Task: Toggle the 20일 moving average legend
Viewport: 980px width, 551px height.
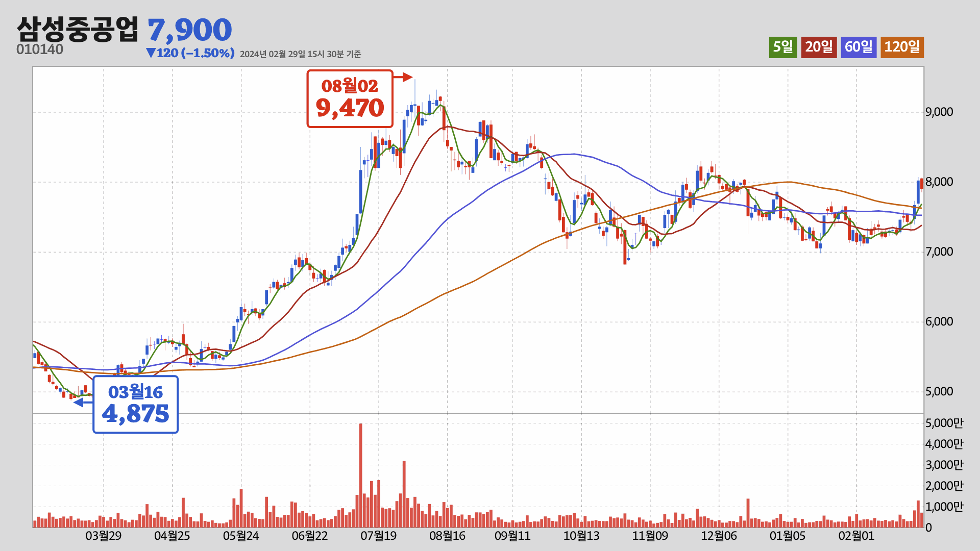Action: coord(819,47)
